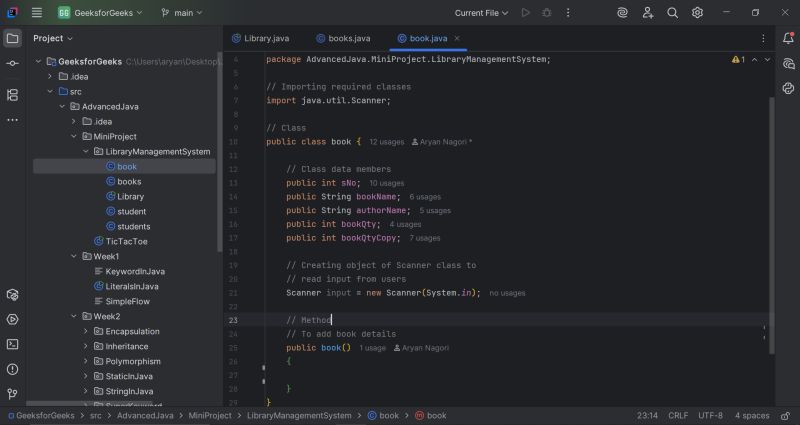800x425 pixels.
Task: Click the 4 spaces indent setting
Action: click(x=752, y=416)
